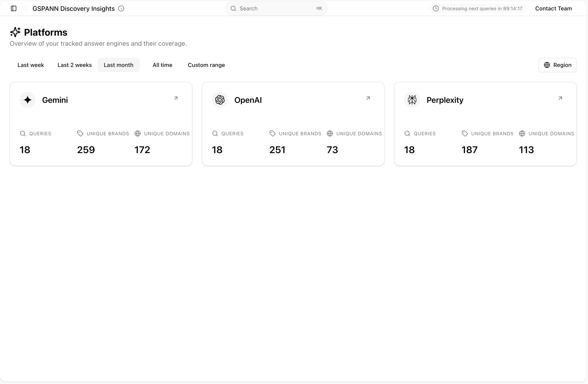This screenshot has height=384, width=588.
Task: Open the Gemini card title
Action: pyautogui.click(x=55, y=100)
